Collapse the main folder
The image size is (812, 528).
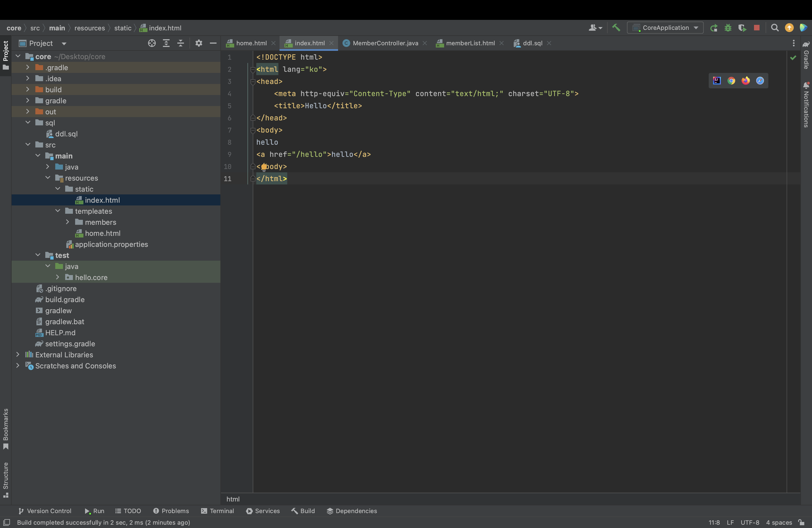(38, 155)
